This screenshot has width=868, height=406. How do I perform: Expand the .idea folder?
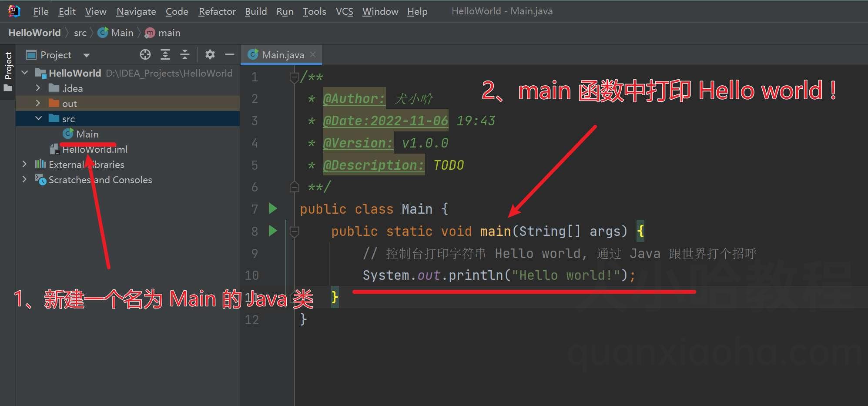pos(38,88)
